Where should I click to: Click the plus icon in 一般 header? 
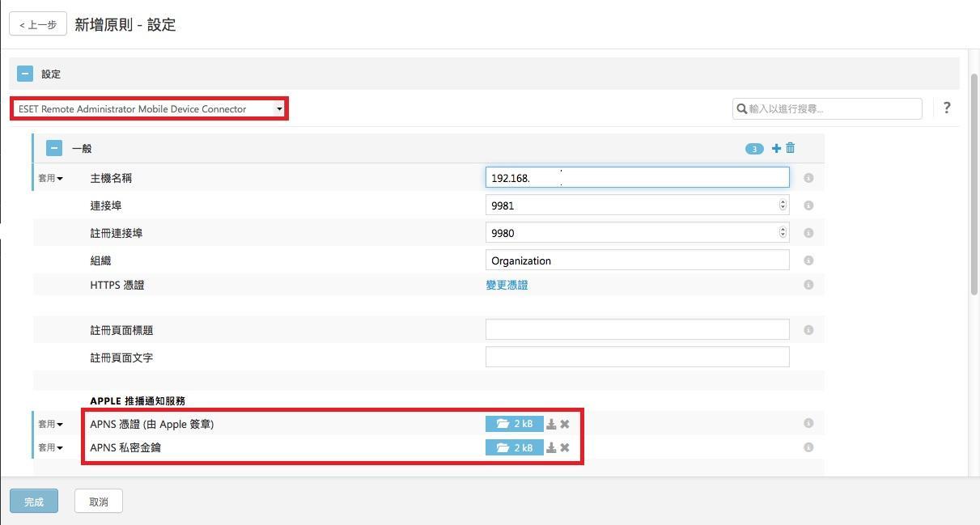coord(777,148)
